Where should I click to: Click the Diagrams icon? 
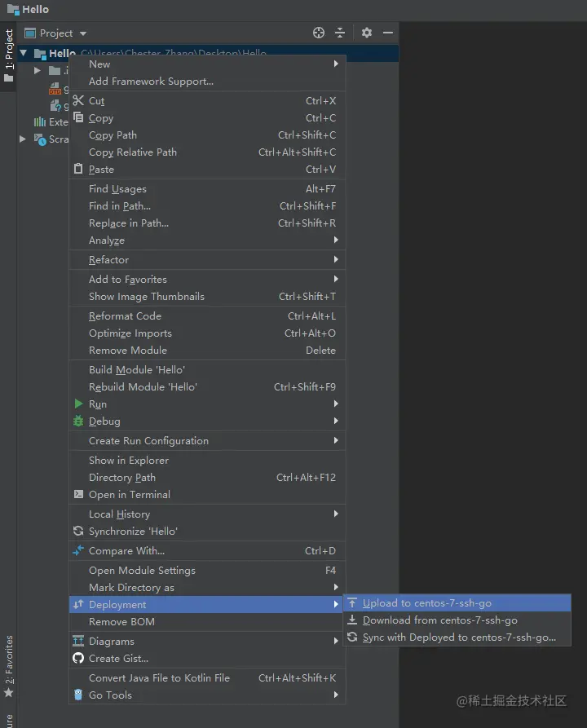78,641
